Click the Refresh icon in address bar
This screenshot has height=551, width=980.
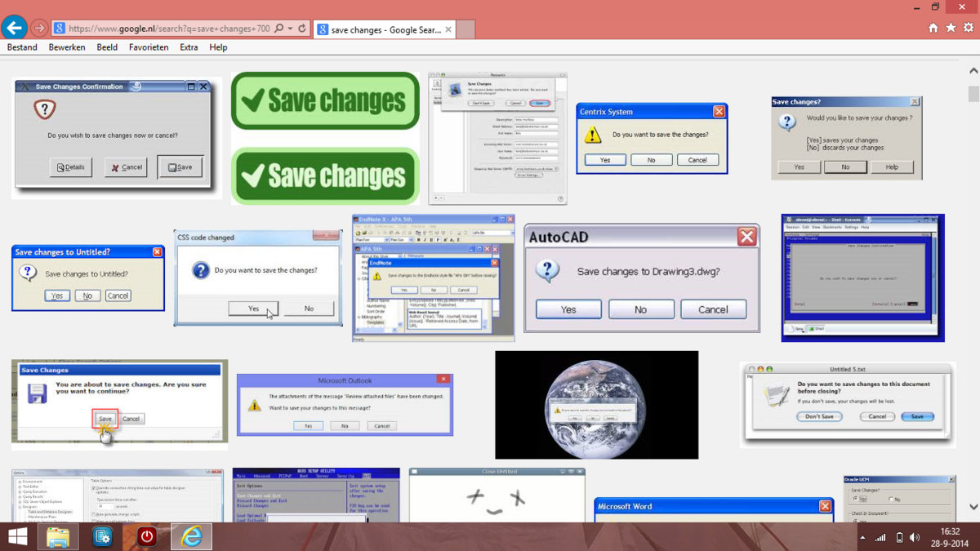point(303,29)
